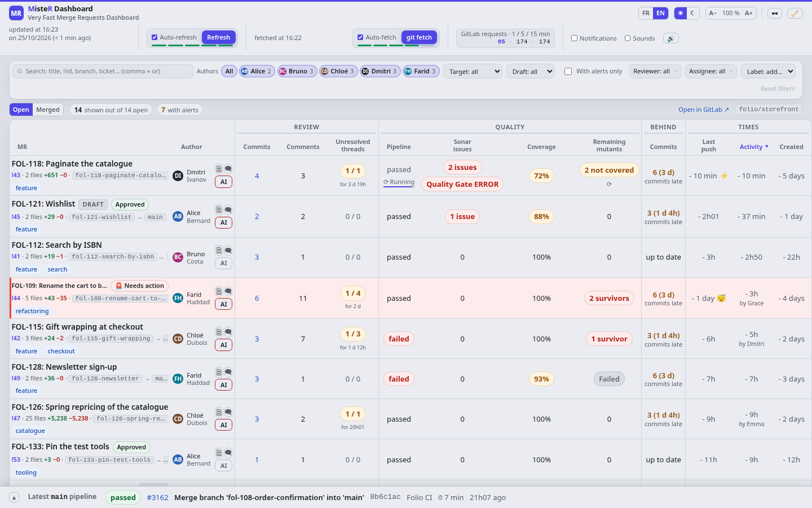Filter by author Dmitri

pyautogui.click(x=380, y=71)
